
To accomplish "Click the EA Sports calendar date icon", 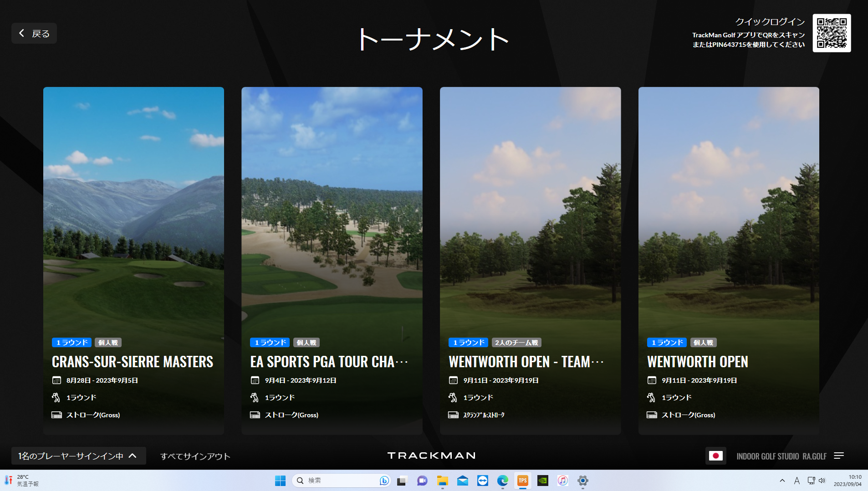I will coord(255,380).
